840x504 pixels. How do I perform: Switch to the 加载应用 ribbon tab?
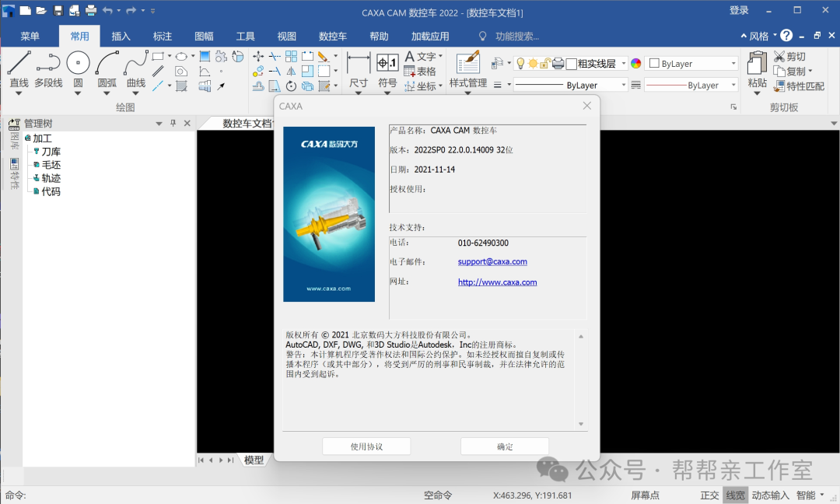(x=430, y=36)
